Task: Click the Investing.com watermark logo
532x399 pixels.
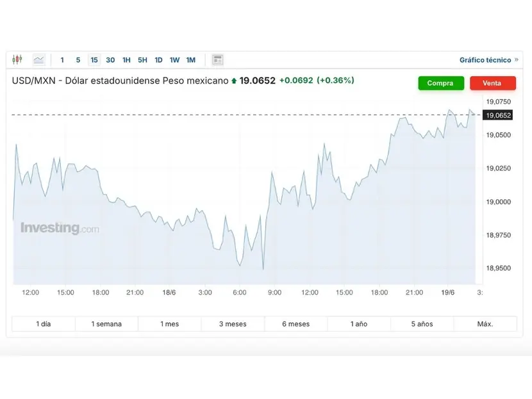Action: pyautogui.click(x=60, y=228)
